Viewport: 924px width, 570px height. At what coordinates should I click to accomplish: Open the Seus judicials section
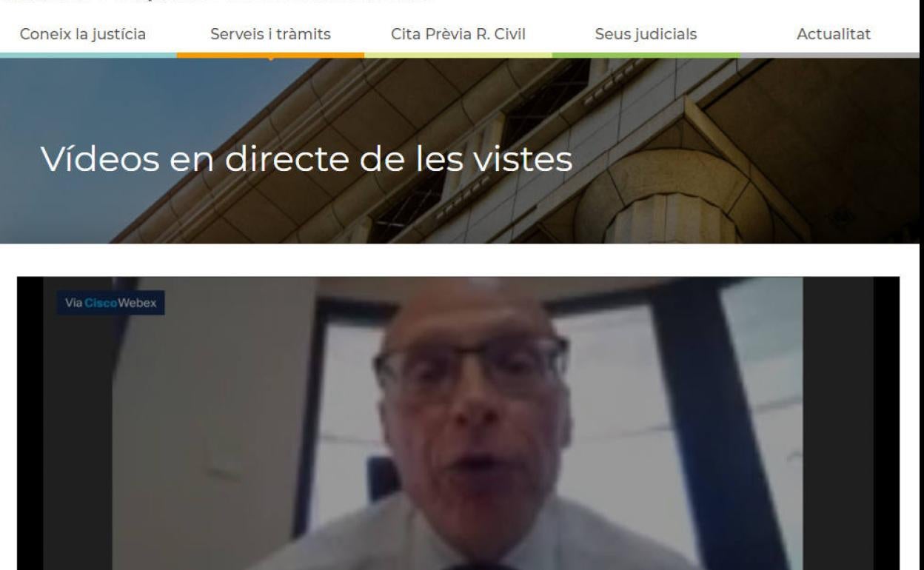click(646, 34)
